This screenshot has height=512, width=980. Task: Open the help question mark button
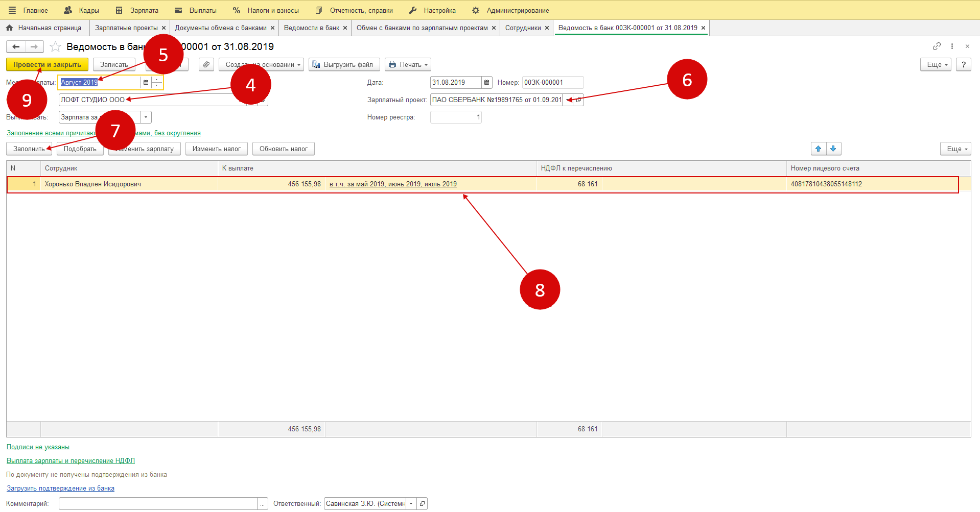coord(963,65)
